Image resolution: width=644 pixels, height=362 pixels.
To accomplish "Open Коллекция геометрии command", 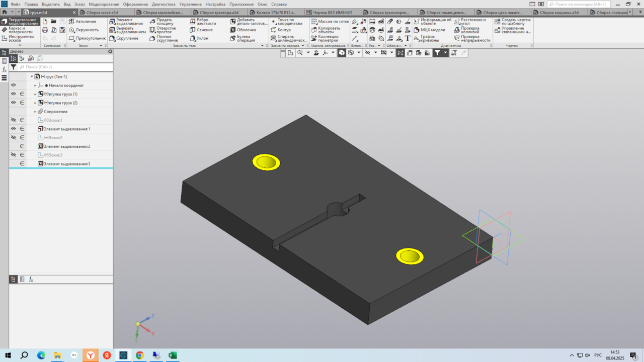I will (x=325, y=38).
